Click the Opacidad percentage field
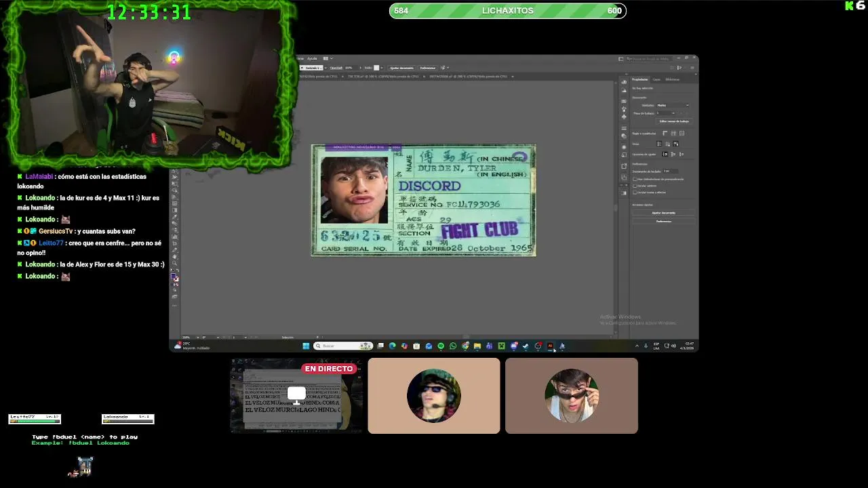The image size is (868, 488). point(352,68)
